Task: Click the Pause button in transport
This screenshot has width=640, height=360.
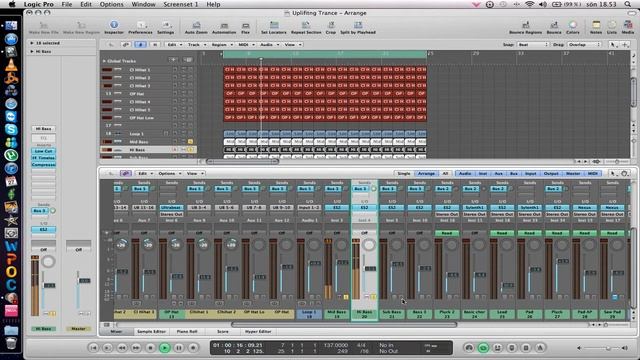Action: click(179, 348)
